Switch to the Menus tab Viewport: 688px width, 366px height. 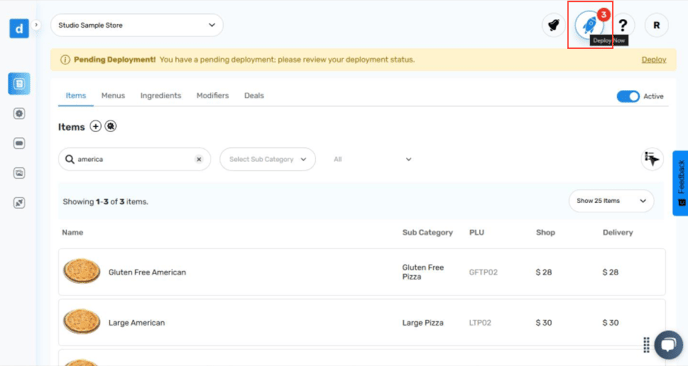coord(113,96)
